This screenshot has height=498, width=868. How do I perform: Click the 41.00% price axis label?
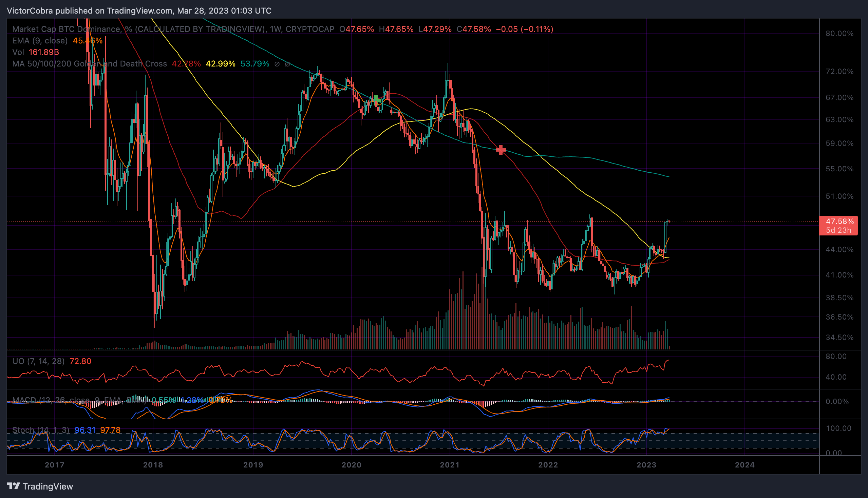point(839,275)
